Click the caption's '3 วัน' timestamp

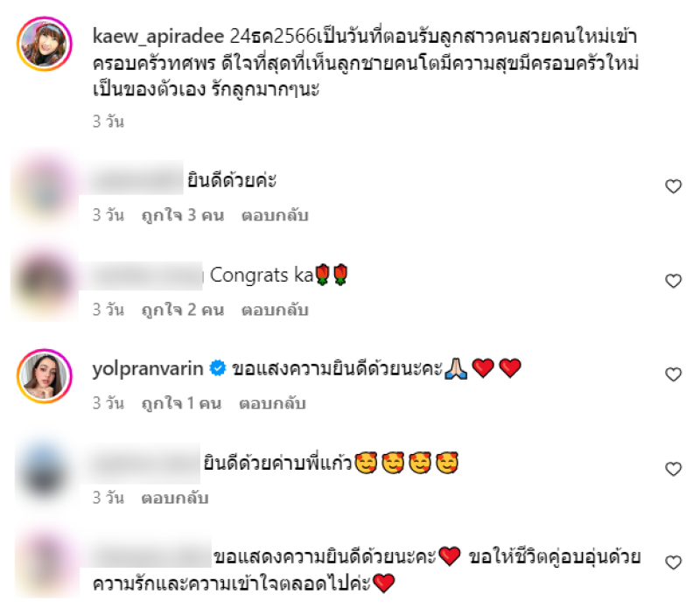tap(108, 122)
